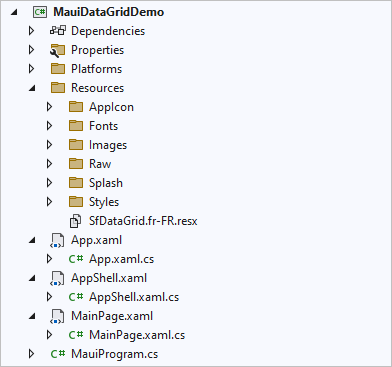Click the Fonts folder icon
The width and height of the screenshot is (392, 367).
tap(76, 126)
